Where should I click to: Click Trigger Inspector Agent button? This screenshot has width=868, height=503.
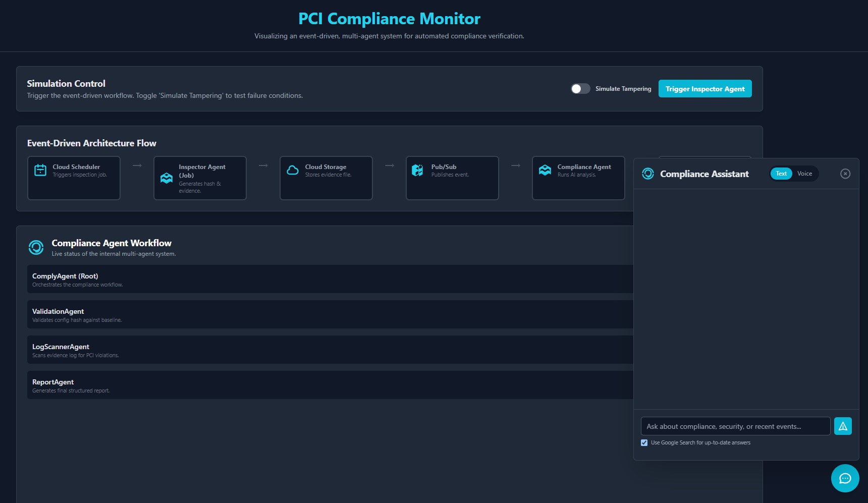(x=705, y=89)
